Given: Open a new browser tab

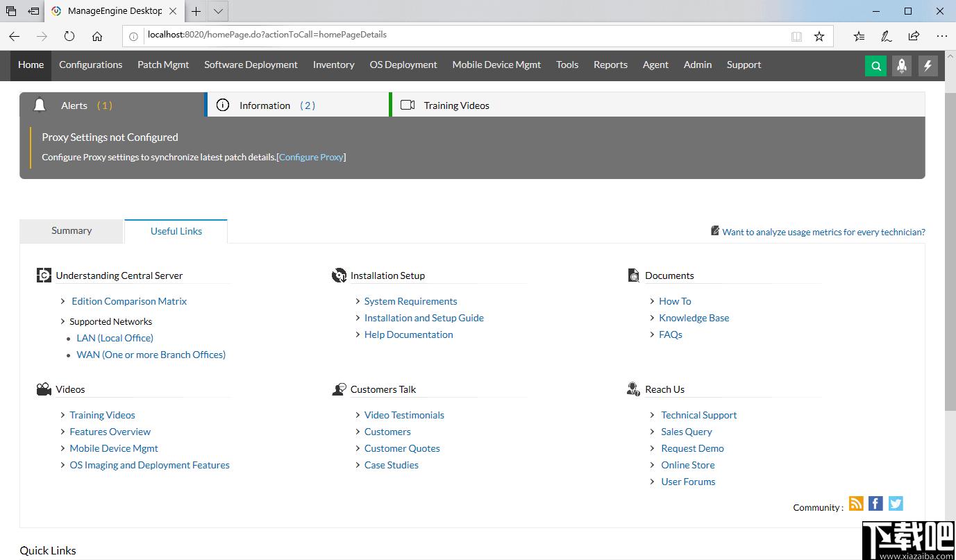Looking at the screenshot, I should [196, 11].
